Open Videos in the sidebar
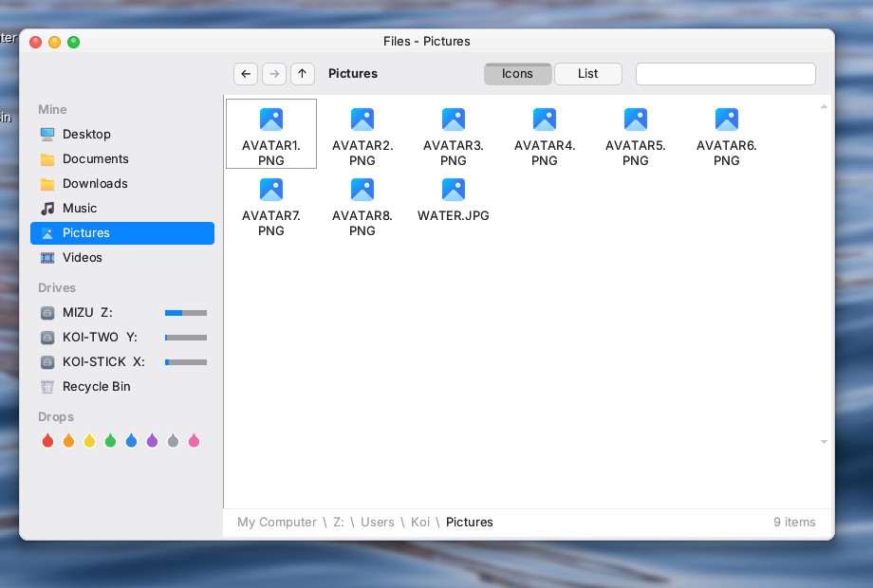This screenshot has height=588, width=873. coord(122,258)
